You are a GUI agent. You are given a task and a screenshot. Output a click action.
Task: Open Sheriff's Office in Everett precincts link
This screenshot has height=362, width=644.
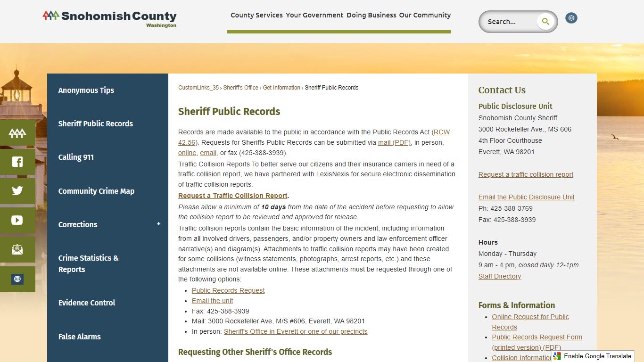click(x=296, y=331)
